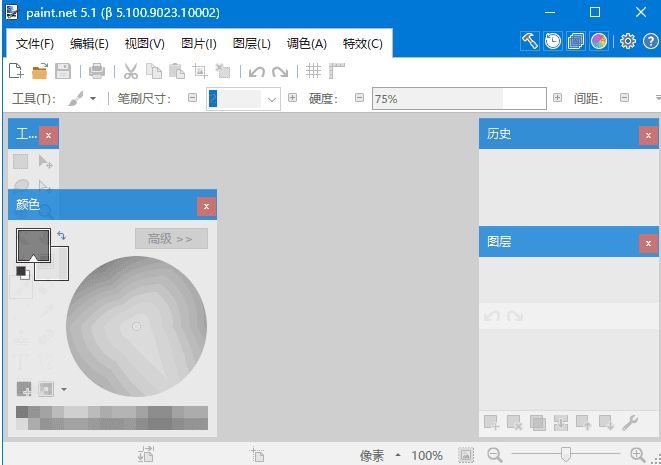This screenshot has height=465, width=661.
Task: Toggle the Tools window hammer icon
Action: (530, 41)
